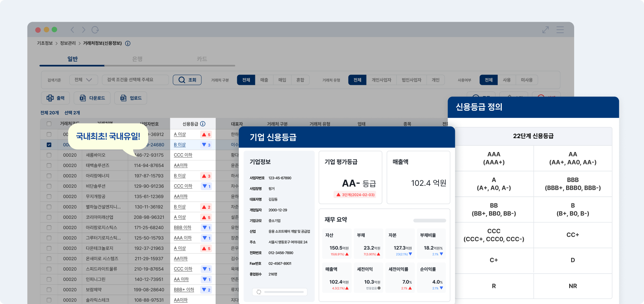Open the hamburger menu icon at top right
The height and width of the screenshot is (304, 644).
pos(560,30)
